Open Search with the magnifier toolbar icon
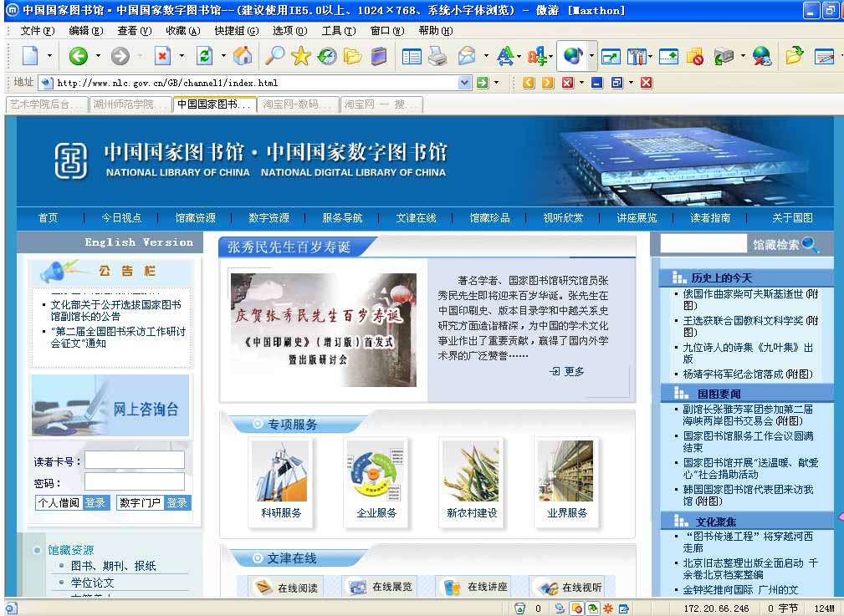 coord(274,55)
